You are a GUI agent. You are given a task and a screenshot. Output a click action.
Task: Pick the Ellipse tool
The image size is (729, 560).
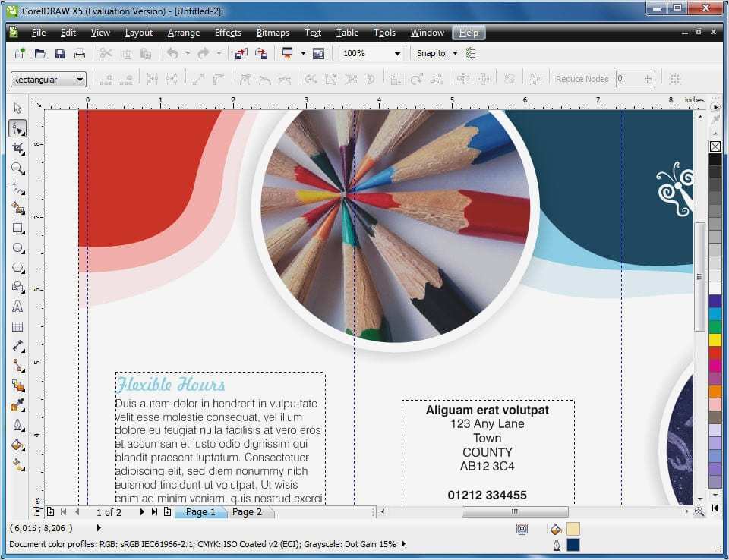tap(17, 247)
